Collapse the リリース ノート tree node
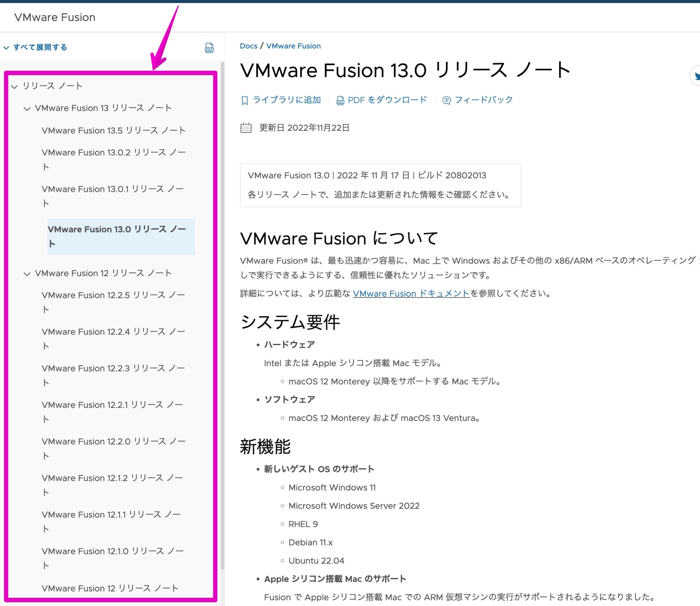The image size is (700, 606). 14,87
